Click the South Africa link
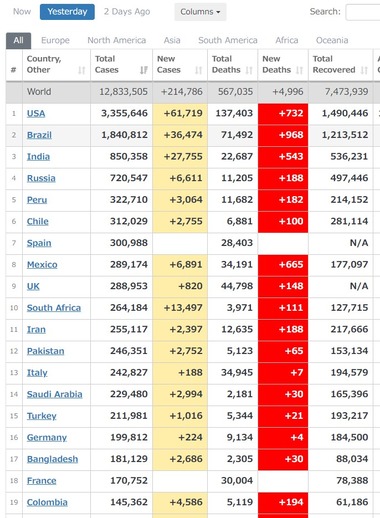The width and height of the screenshot is (380, 518). pyautogui.click(x=54, y=308)
